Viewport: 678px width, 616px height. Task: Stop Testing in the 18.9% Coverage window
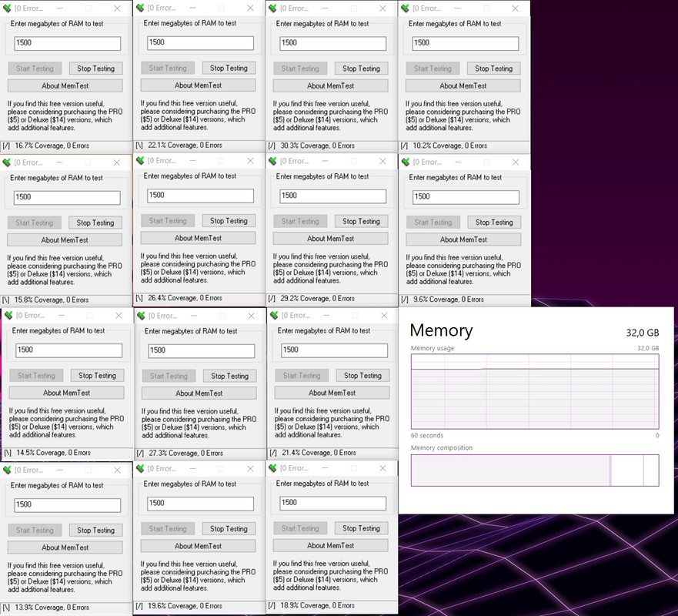[361, 528]
